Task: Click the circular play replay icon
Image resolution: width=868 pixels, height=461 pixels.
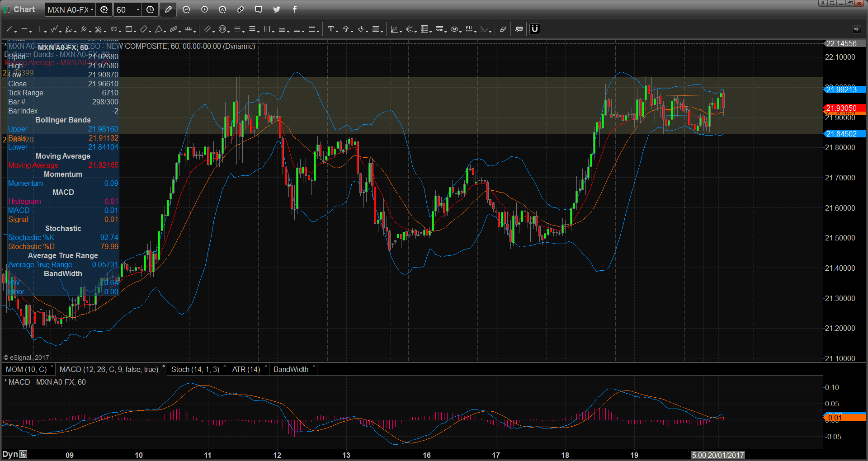Action: 204,9
